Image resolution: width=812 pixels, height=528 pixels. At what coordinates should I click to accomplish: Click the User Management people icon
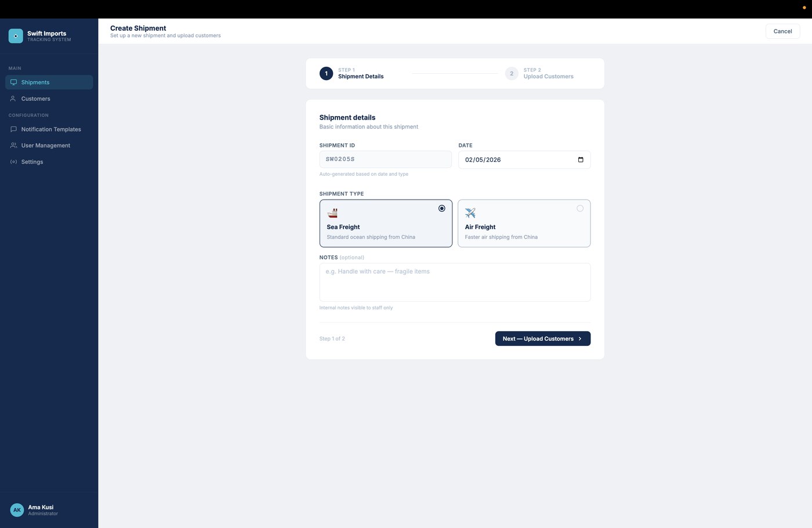pos(13,146)
